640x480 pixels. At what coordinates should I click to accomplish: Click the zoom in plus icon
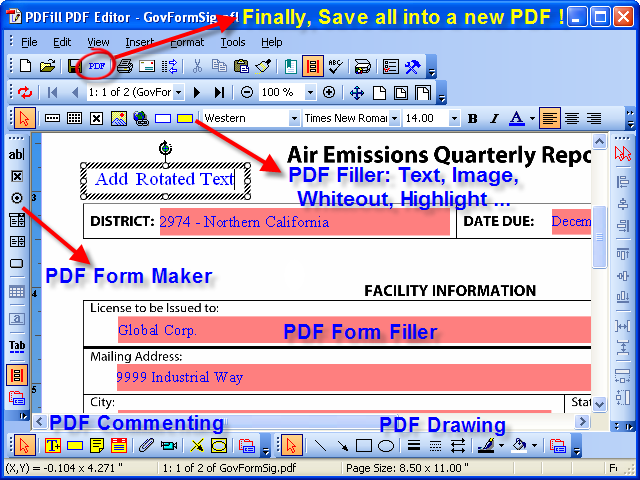point(329,92)
